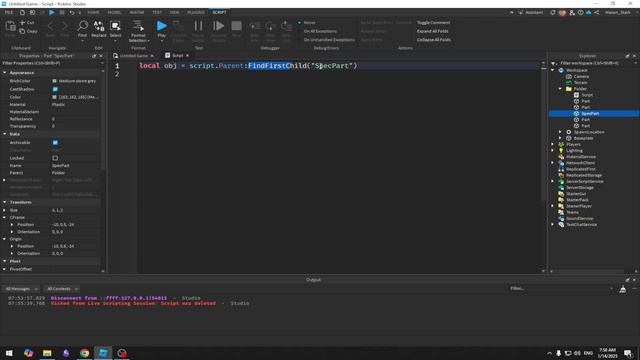
Task: Select the Camera item in Explorer
Action: [581, 76]
